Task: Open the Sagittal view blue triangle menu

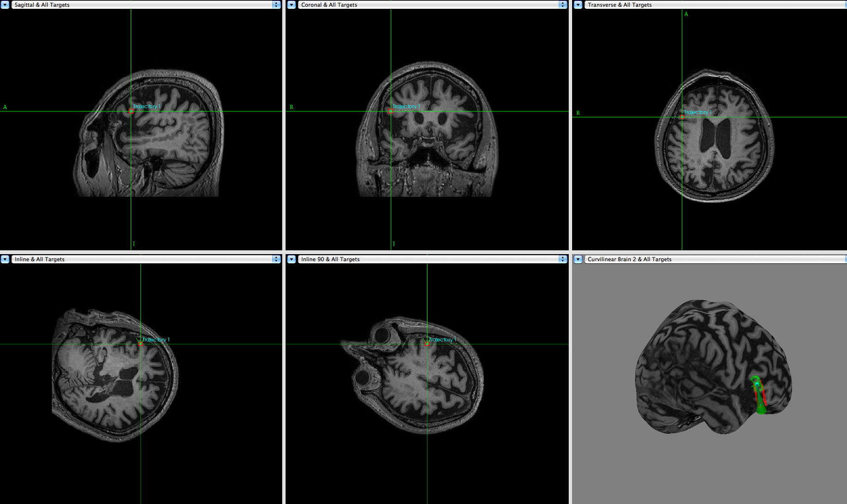Action: point(5,5)
